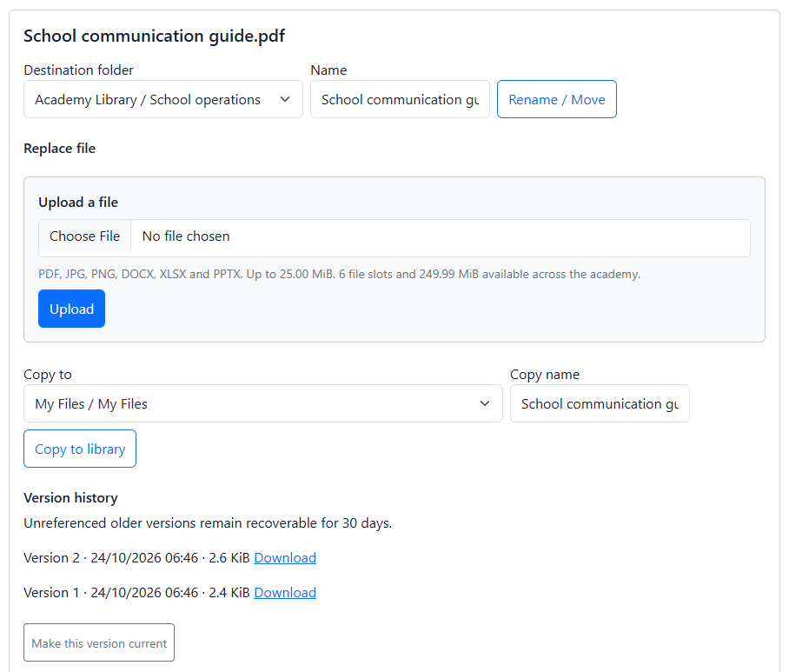Expand the Copy to dropdown
Image resolution: width=789 pixels, height=672 pixels.
pos(262,403)
